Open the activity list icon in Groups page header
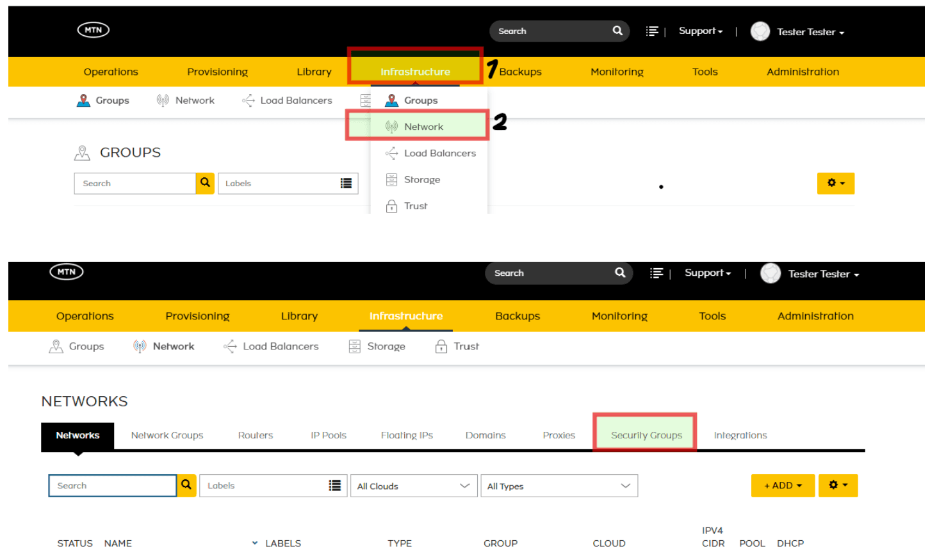 point(652,31)
